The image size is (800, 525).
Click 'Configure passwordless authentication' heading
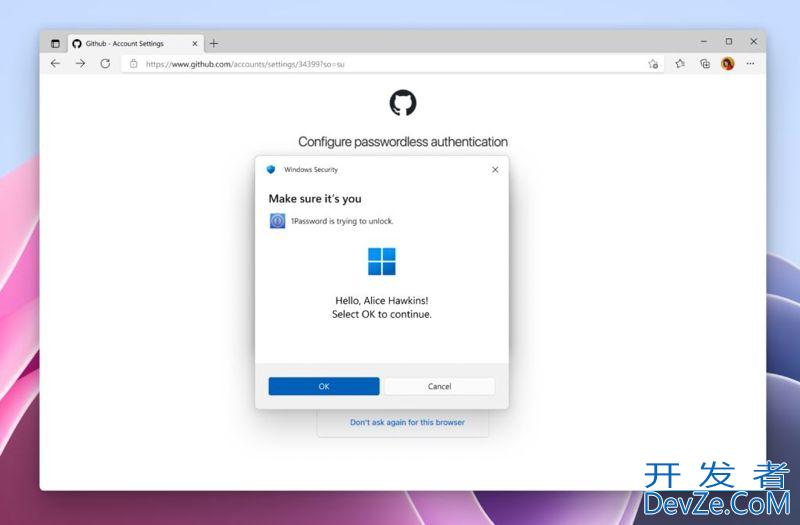click(403, 142)
